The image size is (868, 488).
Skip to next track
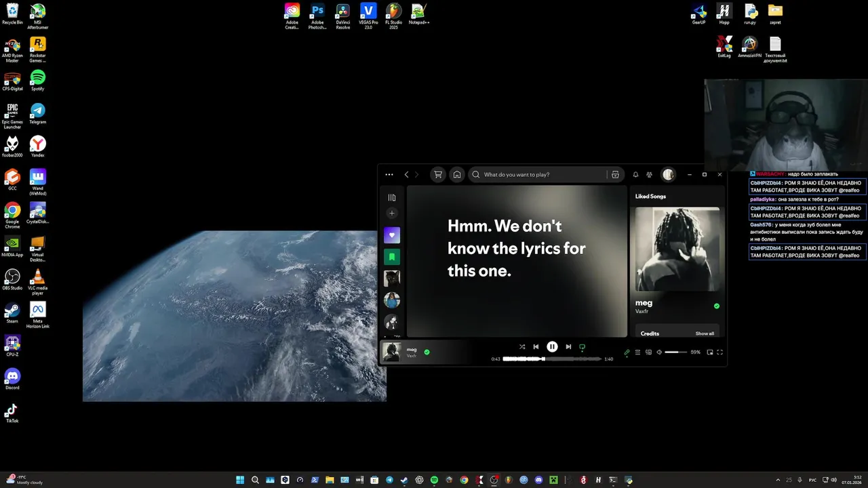(568, 347)
